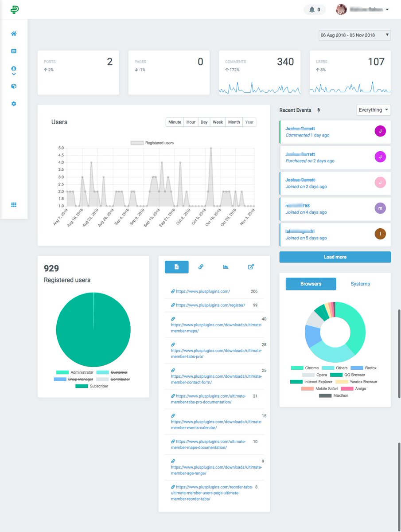
Task: Select the posts list icon in sidebar
Action: coord(13,51)
